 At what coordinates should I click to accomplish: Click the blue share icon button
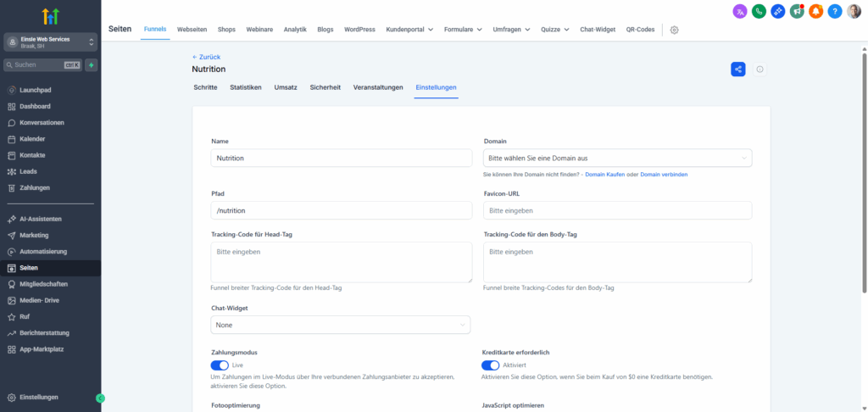(x=738, y=70)
